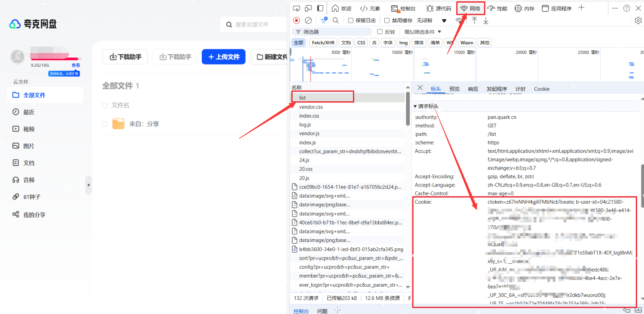Select the list request in the name column
The height and width of the screenshot is (314, 644).
tap(302, 98)
